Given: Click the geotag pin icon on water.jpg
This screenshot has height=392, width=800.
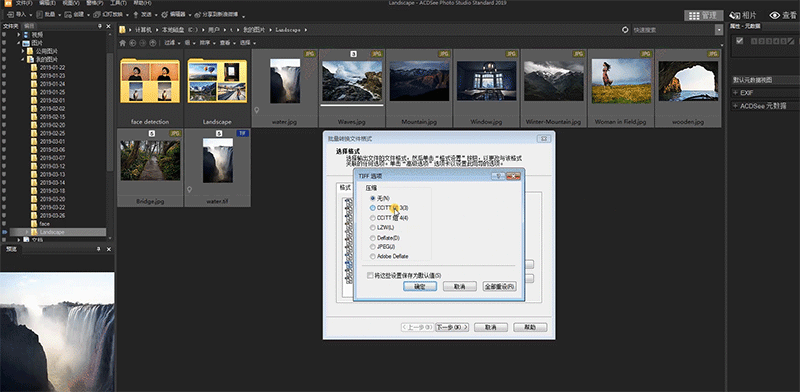Looking at the screenshot, I should coord(257,110).
